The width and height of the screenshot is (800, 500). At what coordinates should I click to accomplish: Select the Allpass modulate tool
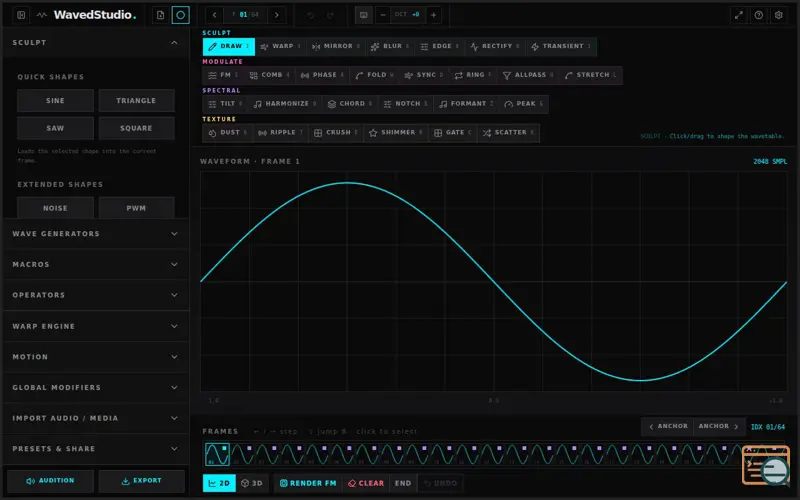click(528, 75)
